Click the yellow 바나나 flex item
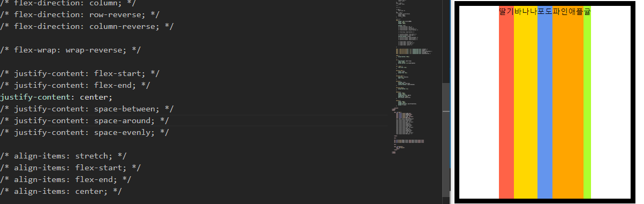This screenshot has height=204, width=644. click(526, 102)
